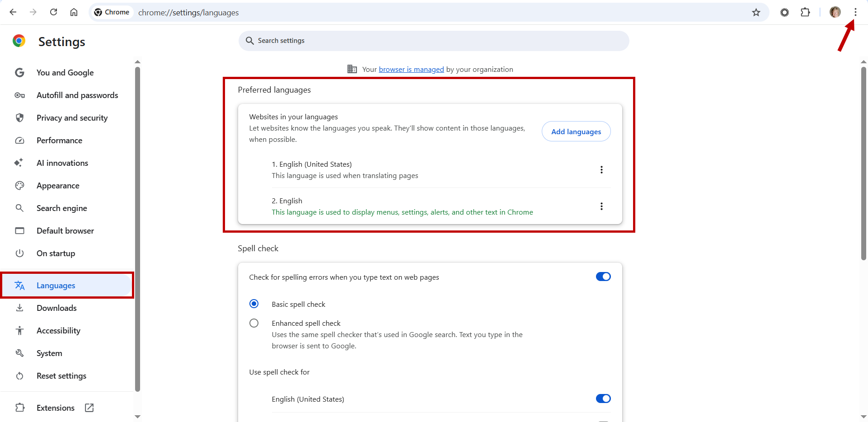Select Enhanced spell check radio button
Viewport: 868px width, 422px height.
click(254, 323)
